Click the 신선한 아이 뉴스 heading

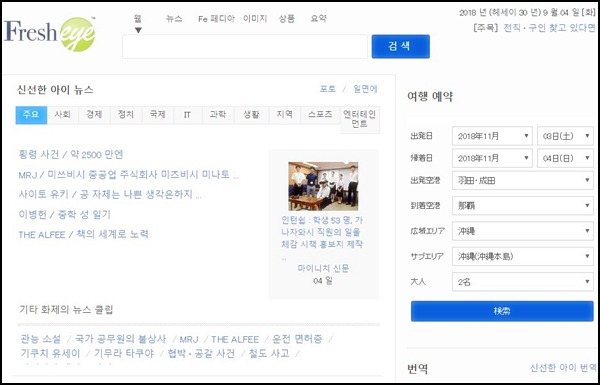[x=55, y=90]
